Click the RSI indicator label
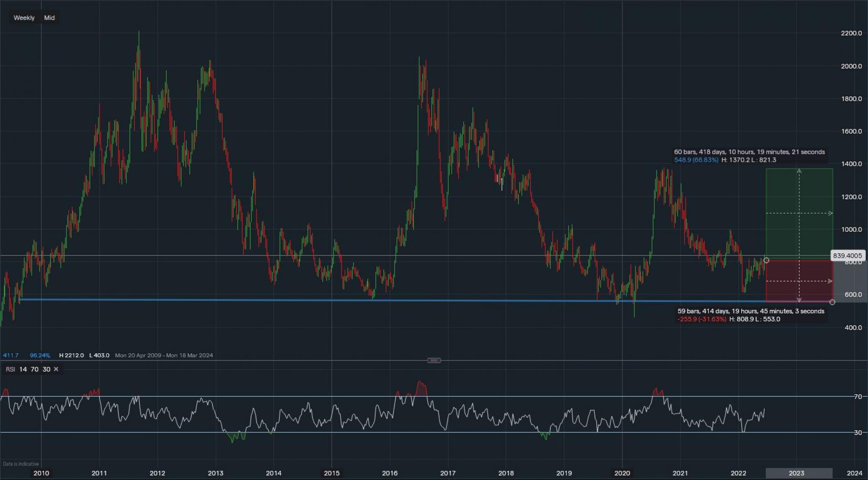Screen dimensions: 868x480 10,369
